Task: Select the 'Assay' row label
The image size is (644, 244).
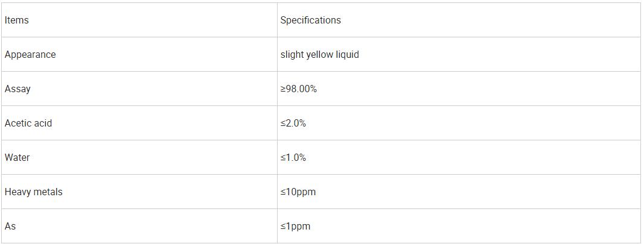Action: point(18,89)
